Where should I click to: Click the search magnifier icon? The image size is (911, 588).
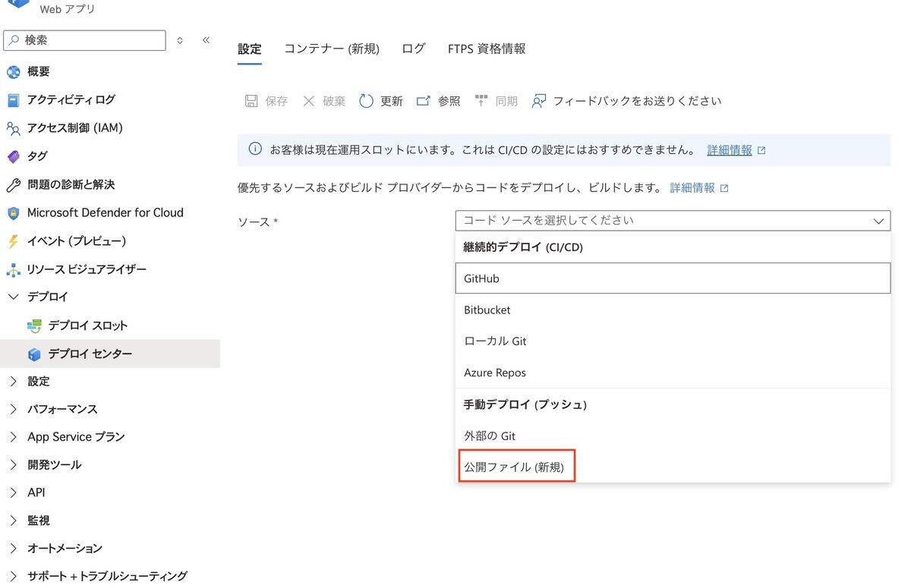pyautogui.click(x=14, y=40)
